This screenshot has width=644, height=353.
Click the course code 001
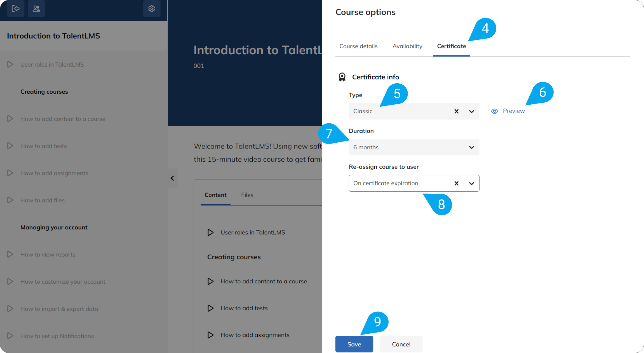click(x=199, y=66)
